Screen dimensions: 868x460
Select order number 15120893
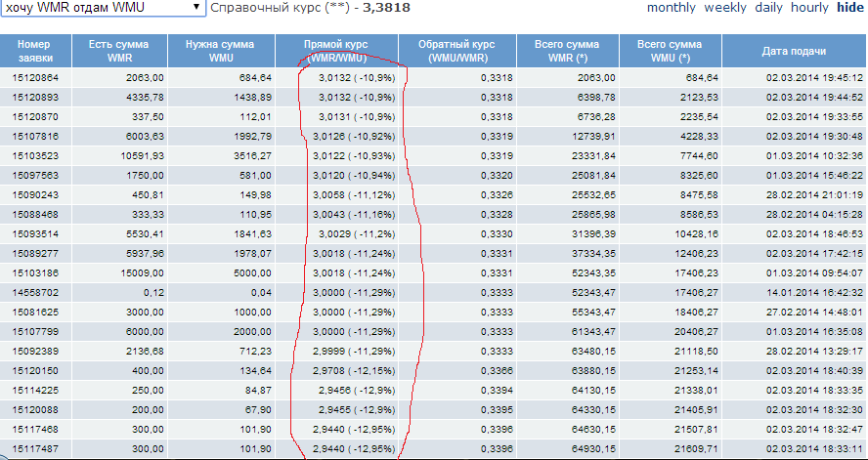tap(35, 98)
